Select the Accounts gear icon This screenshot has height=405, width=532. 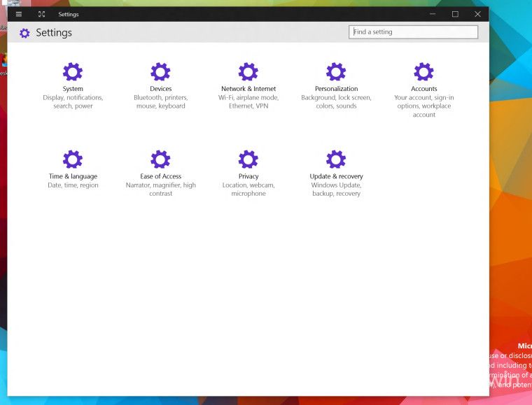(x=423, y=71)
